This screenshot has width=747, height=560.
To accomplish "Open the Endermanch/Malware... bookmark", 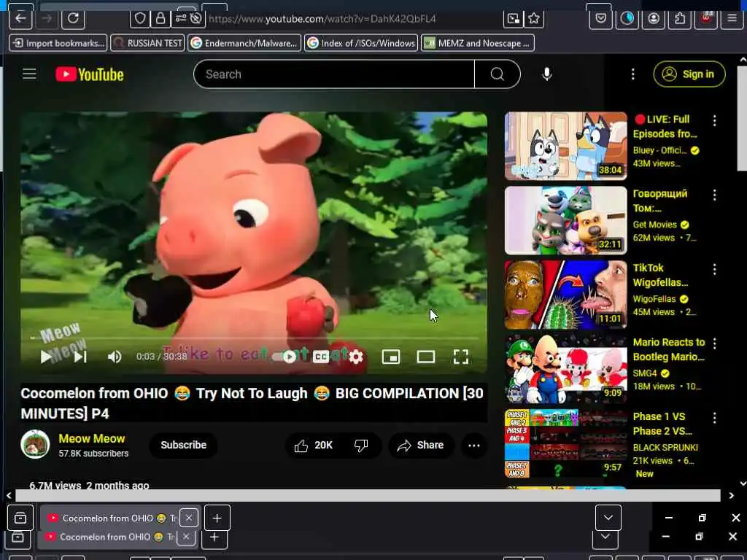I will (244, 43).
